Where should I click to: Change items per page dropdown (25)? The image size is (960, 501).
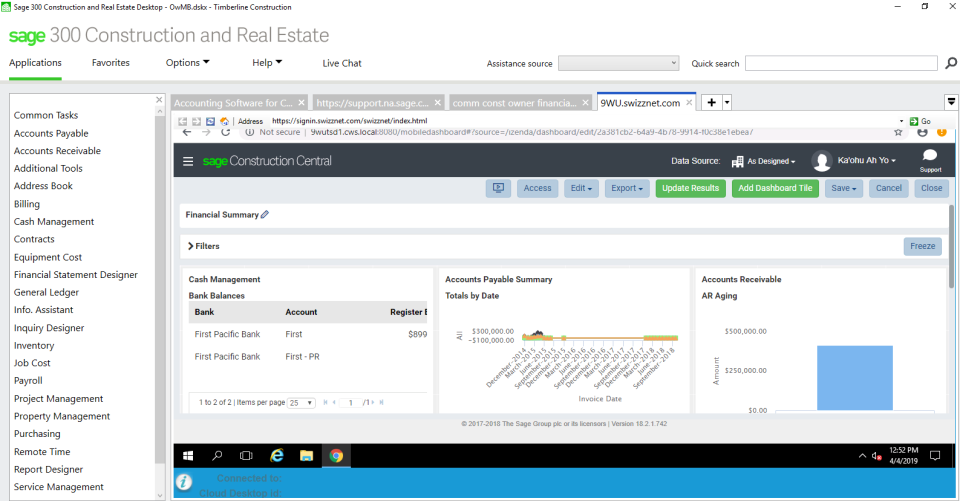(x=301, y=403)
